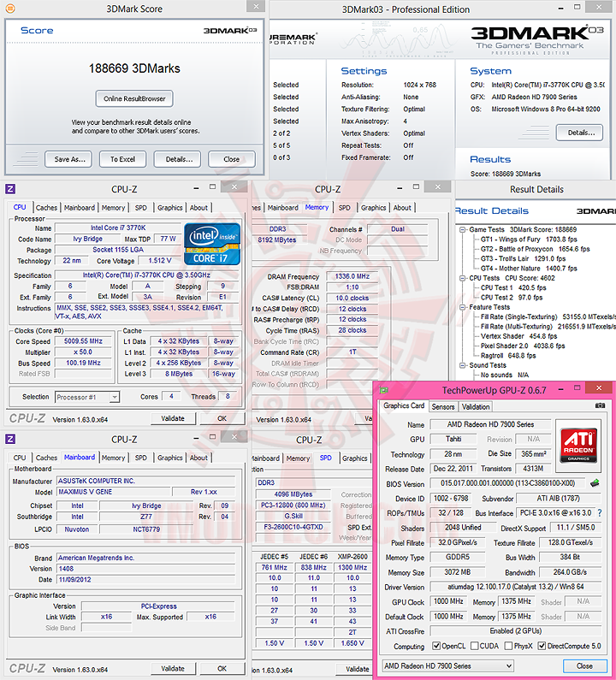Click Details... button under System section
This screenshot has width=616, height=680.
pyautogui.click(x=579, y=133)
